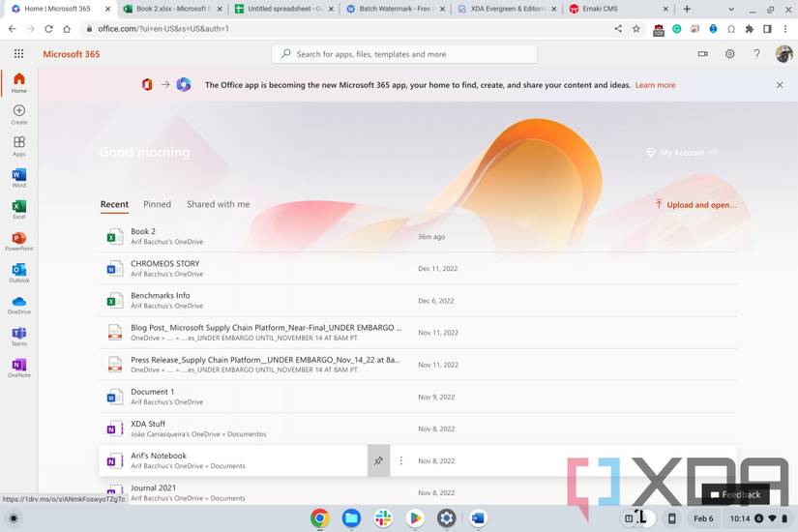Go to Home in the sidebar
798x532 pixels.
(18, 82)
